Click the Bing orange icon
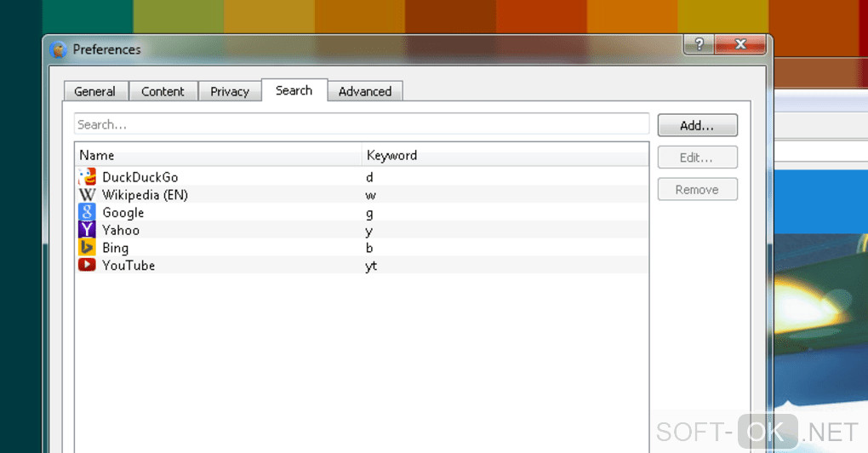Viewport: 868px width, 453px height. 87,248
